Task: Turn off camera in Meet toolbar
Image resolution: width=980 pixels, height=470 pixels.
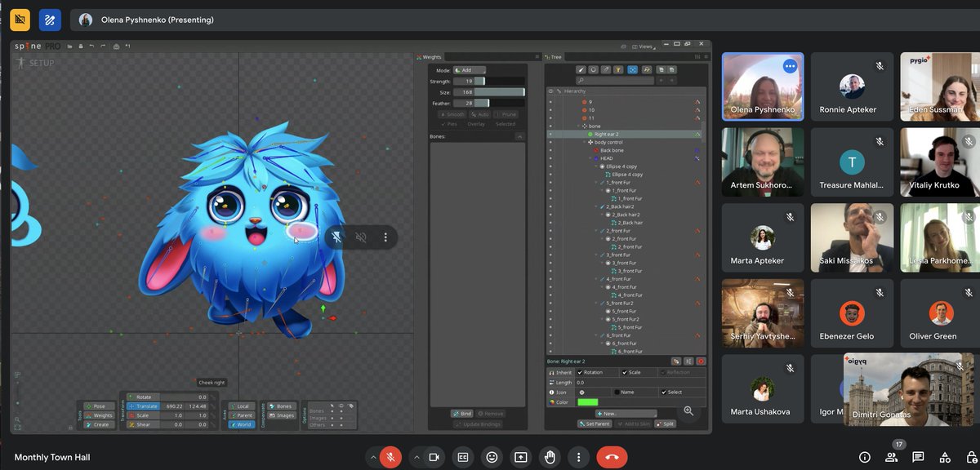Action: coord(434,457)
